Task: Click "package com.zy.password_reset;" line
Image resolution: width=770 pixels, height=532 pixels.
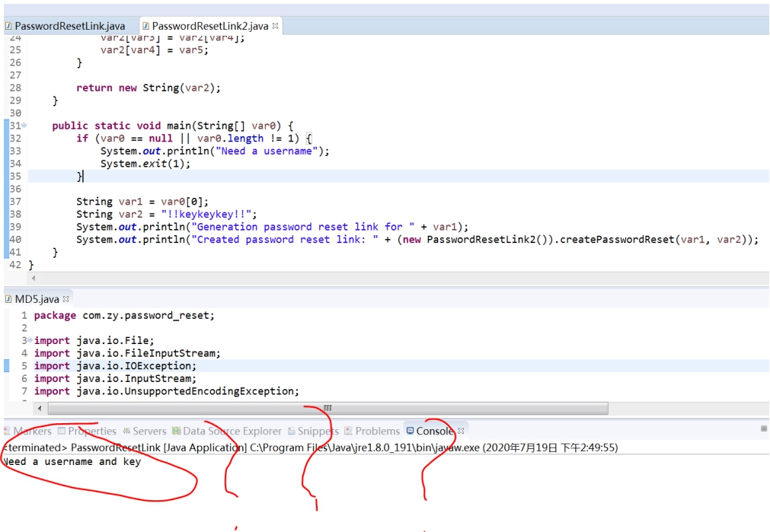Action: (124, 315)
